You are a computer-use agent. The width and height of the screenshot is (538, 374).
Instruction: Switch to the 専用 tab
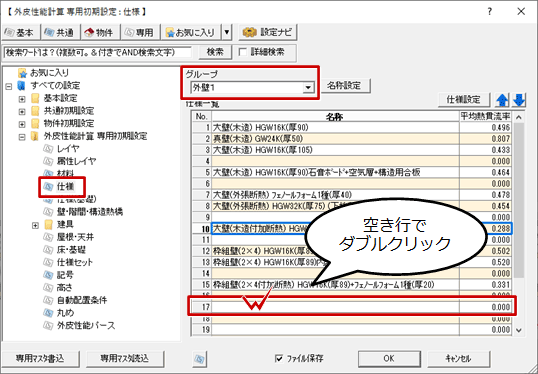coord(140,33)
